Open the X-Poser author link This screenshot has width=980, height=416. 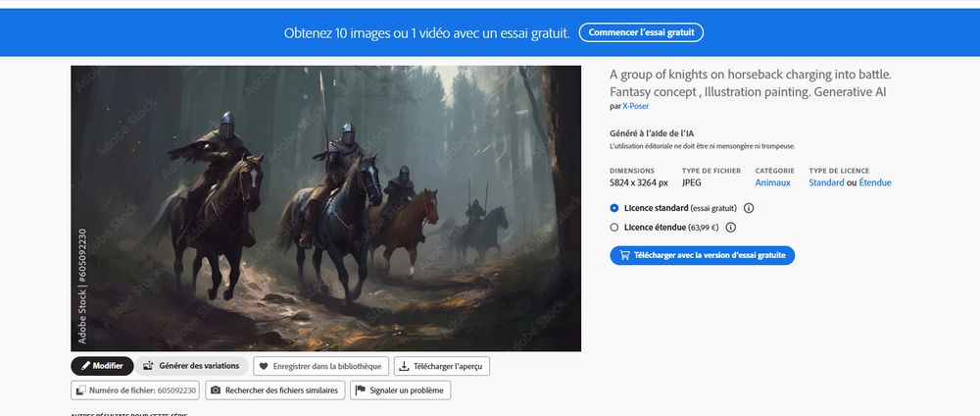pos(636,106)
